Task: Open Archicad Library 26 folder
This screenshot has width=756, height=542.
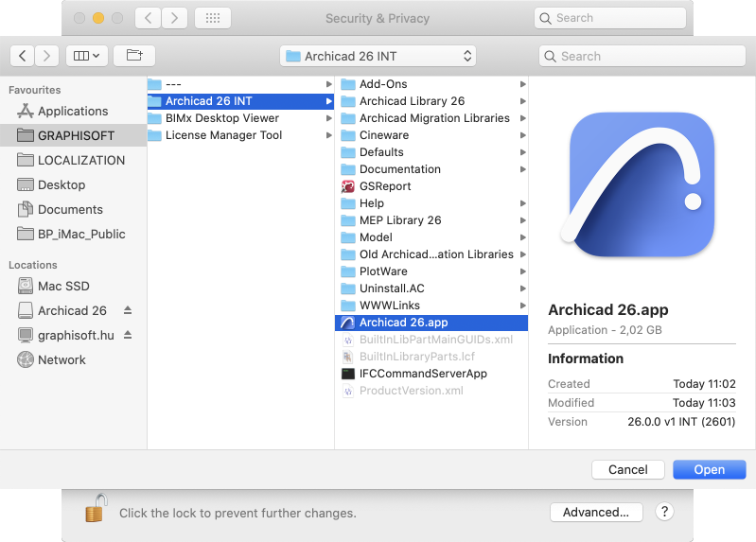Action: coord(431,101)
